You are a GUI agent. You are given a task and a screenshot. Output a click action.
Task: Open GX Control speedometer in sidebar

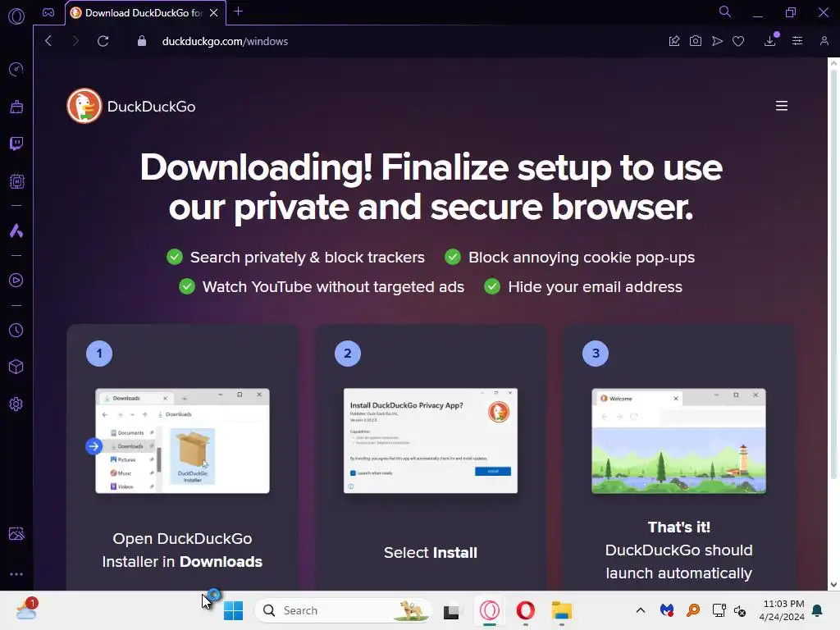tap(16, 69)
